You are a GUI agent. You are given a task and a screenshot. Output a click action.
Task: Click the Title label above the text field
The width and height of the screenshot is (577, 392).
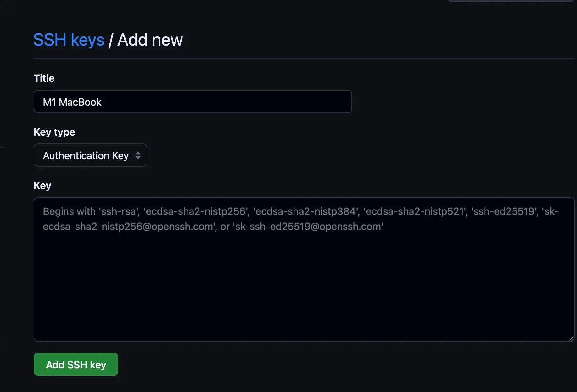(44, 78)
